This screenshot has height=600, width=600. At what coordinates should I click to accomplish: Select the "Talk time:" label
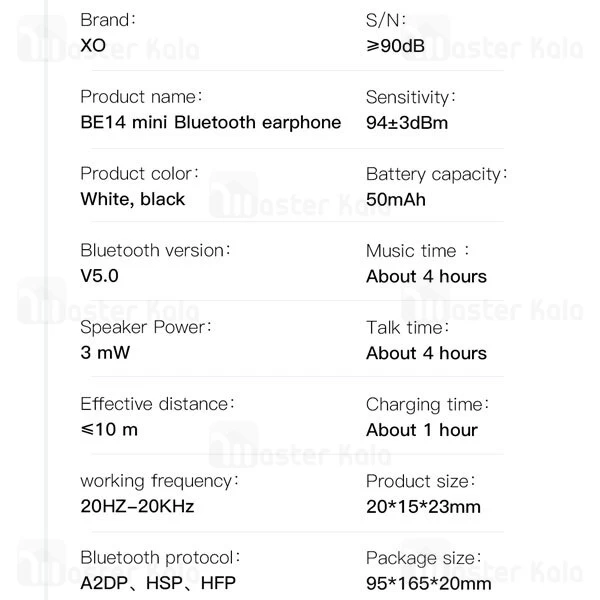pyautogui.click(x=407, y=327)
